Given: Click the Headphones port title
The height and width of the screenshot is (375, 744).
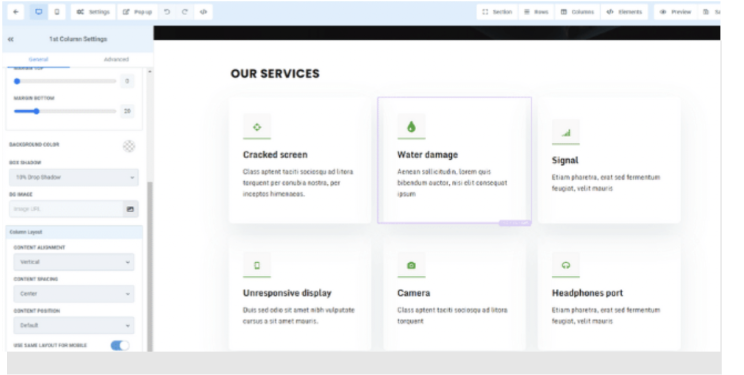Looking at the screenshot, I should click(x=587, y=293).
